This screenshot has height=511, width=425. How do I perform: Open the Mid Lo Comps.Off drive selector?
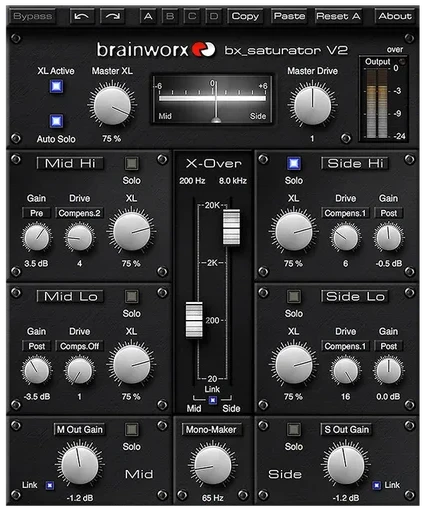(79, 346)
